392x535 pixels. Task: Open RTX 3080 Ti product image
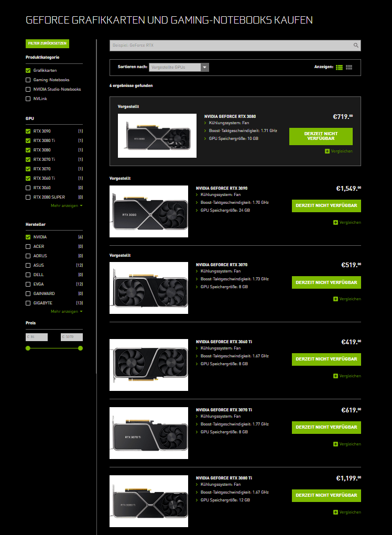pyautogui.click(x=149, y=501)
